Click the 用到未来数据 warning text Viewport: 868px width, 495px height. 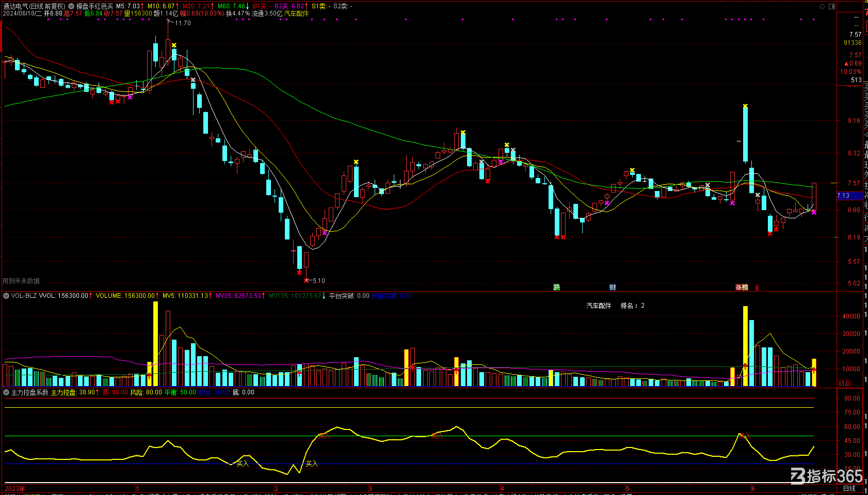(x=21, y=281)
